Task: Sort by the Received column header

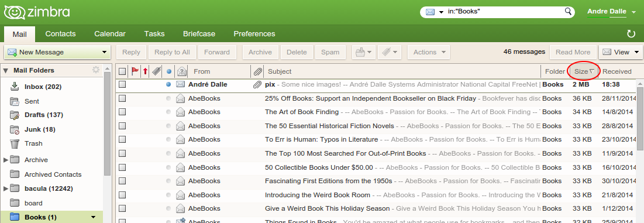Action: click(x=617, y=71)
